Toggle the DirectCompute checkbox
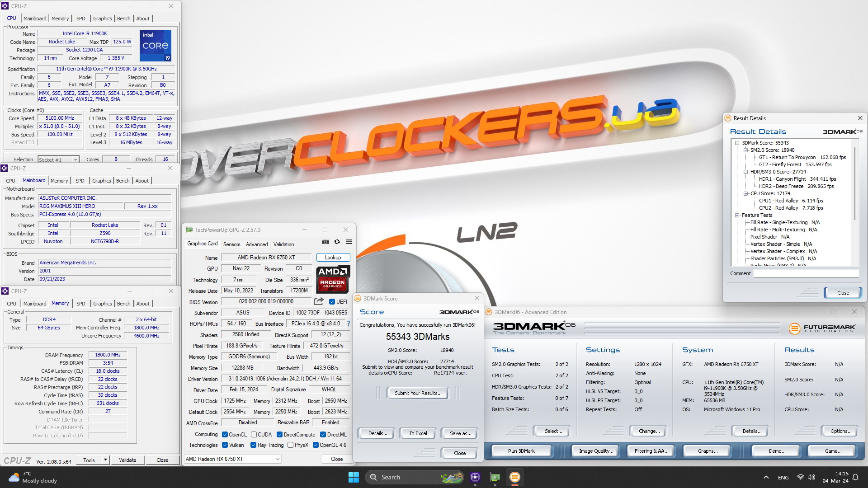Viewport: 868px width, 488px height. 279,435
